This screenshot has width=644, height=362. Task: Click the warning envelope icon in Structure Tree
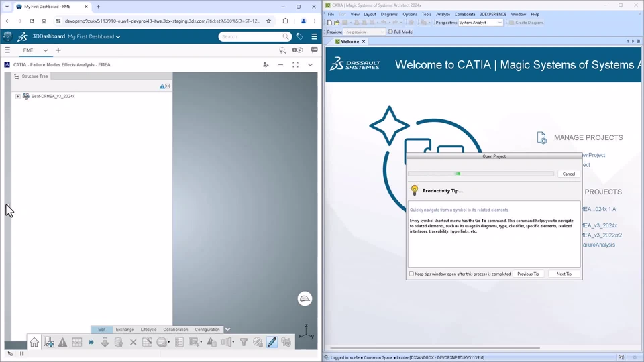click(165, 86)
